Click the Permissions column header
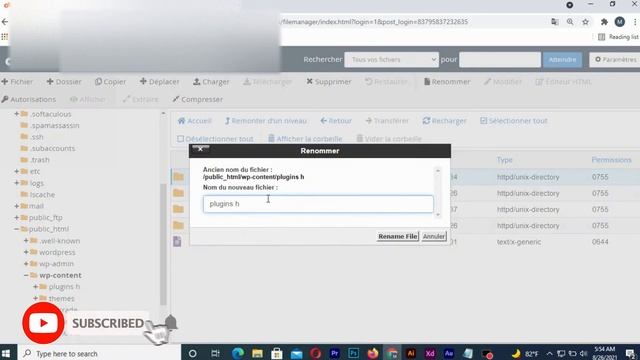The height and width of the screenshot is (360, 640). (x=611, y=160)
